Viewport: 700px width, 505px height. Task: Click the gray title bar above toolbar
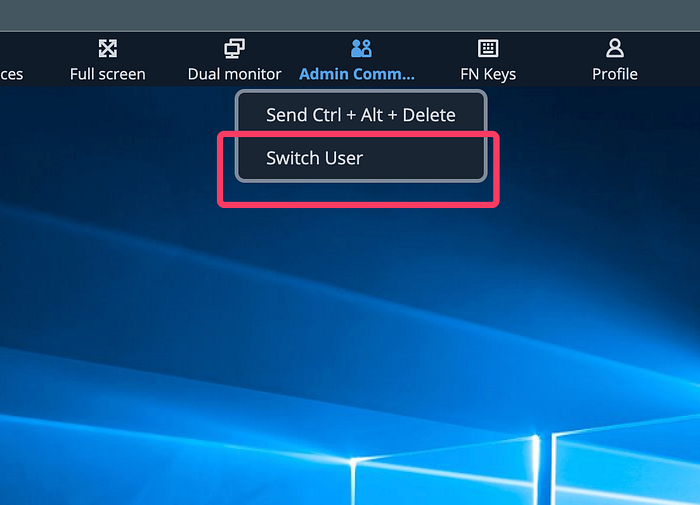coord(350,15)
